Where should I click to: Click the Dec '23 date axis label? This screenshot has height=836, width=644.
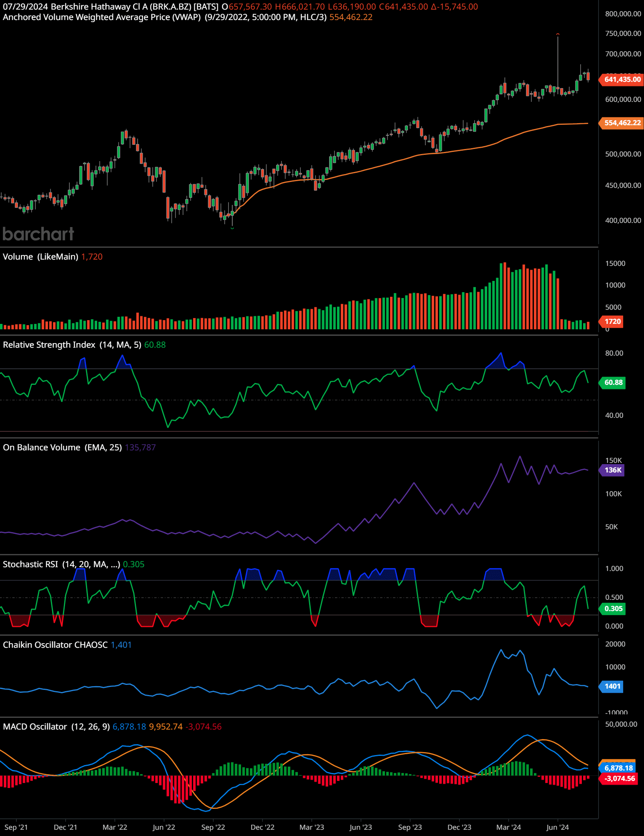[x=459, y=827]
